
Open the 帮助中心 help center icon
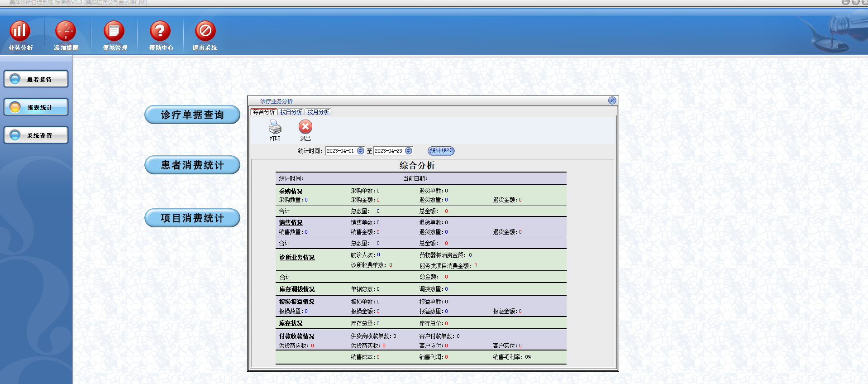coord(161,35)
